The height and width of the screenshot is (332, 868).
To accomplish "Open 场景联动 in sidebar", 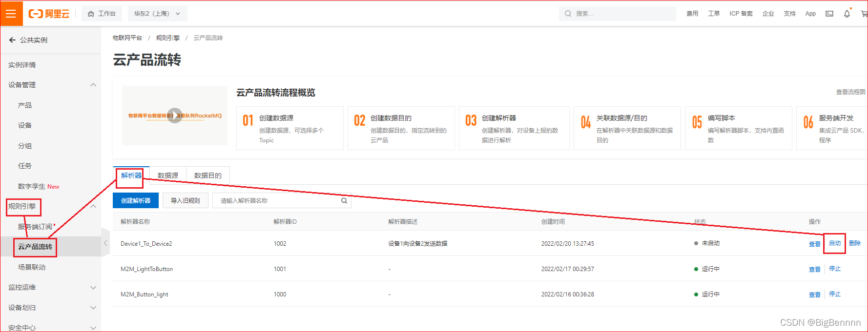I will 32,267.
